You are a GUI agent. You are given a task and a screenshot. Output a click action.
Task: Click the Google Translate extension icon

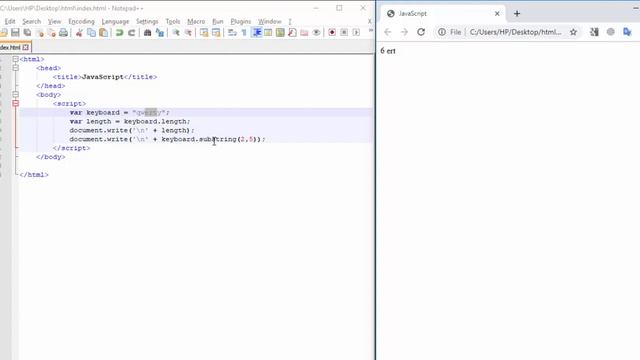pos(627,32)
